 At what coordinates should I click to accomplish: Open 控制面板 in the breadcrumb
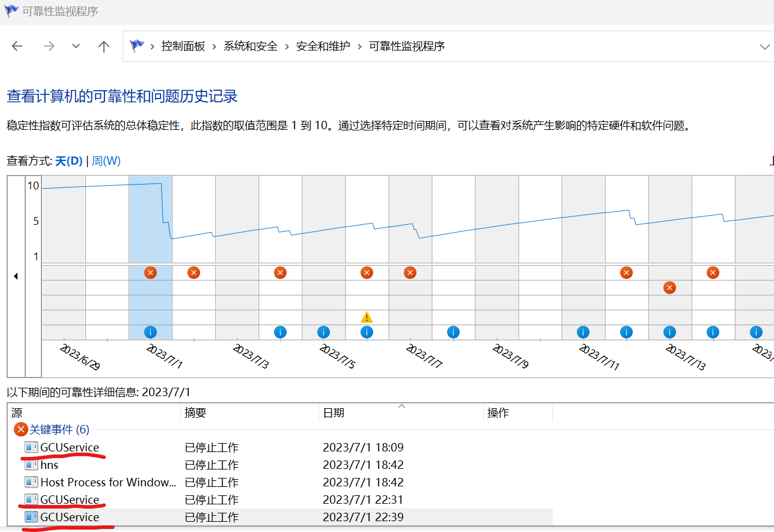coord(183,46)
